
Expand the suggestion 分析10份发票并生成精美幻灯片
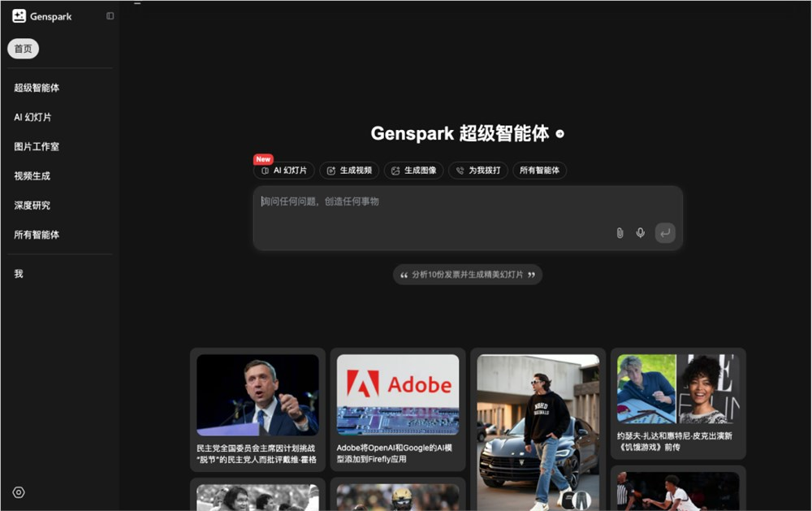click(468, 275)
